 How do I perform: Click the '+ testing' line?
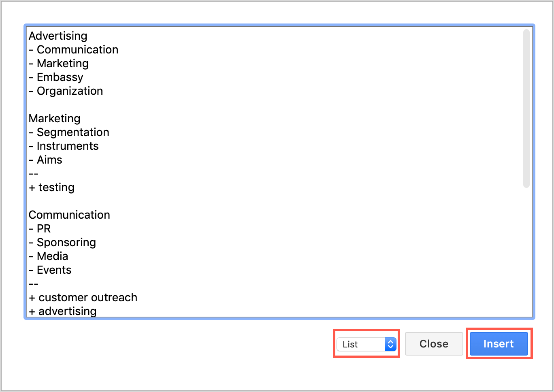pyautogui.click(x=51, y=187)
